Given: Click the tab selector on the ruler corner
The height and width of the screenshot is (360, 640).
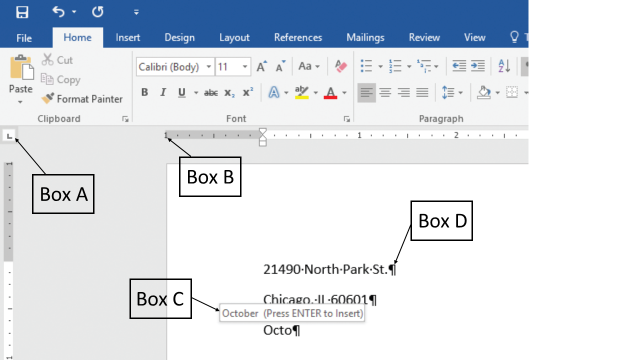Looking at the screenshot, I should coord(9,136).
